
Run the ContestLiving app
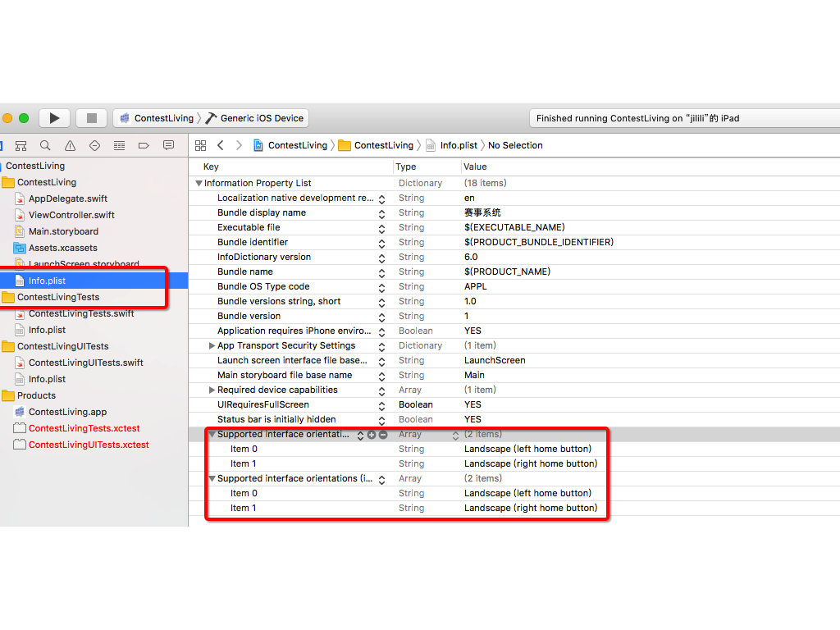pyautogui.click(x=54, y=117)
